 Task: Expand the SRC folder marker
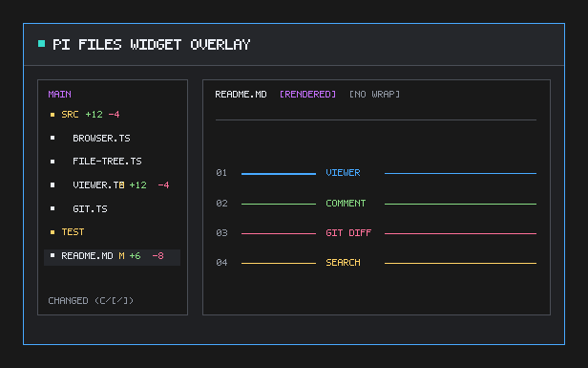(52, 115)
